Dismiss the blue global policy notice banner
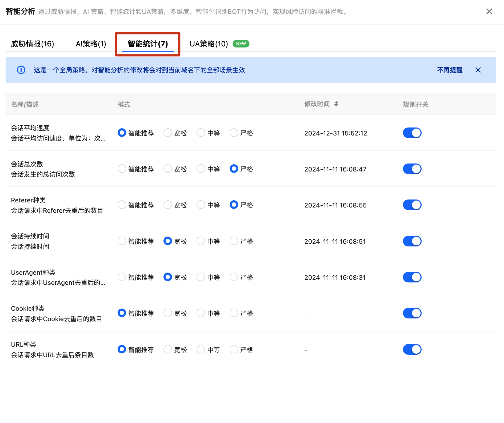Viewport: 504px width, 423px height. pos(478,70)
